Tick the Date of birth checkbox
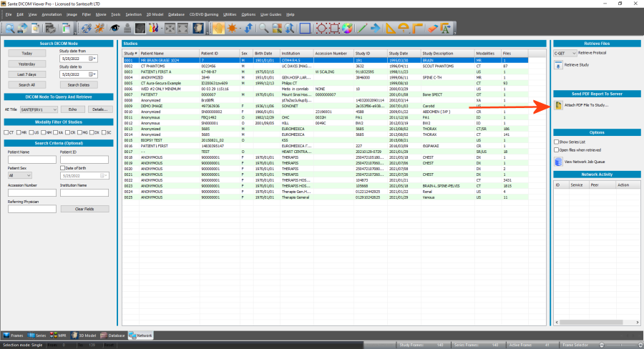 (x=62, y=168)
